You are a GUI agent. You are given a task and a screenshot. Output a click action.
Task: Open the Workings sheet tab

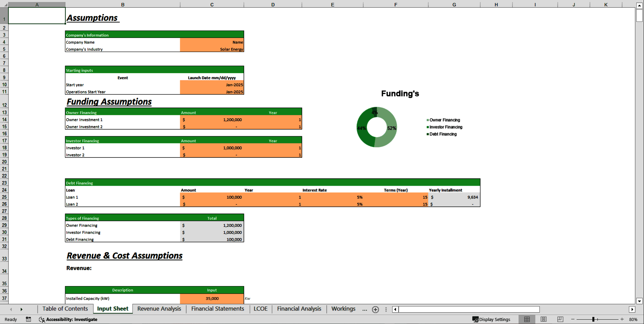tap(343, 309)
